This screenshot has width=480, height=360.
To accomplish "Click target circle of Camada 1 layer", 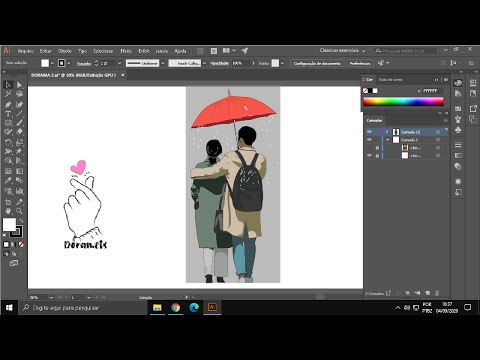I will 438,140.
